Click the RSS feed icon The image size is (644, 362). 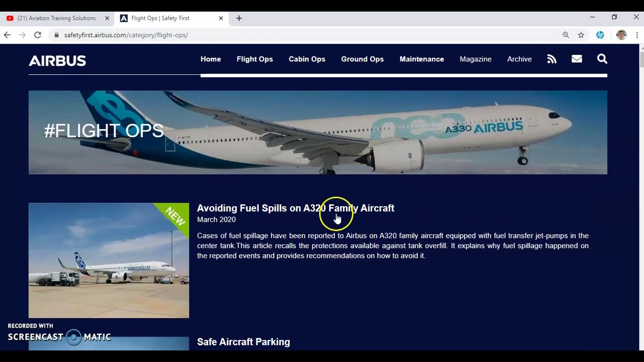552,59
